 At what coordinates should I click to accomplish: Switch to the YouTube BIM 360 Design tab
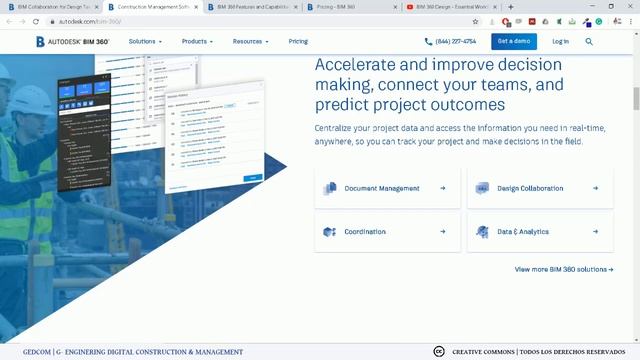pyautogui.click(x=452, y=7)
